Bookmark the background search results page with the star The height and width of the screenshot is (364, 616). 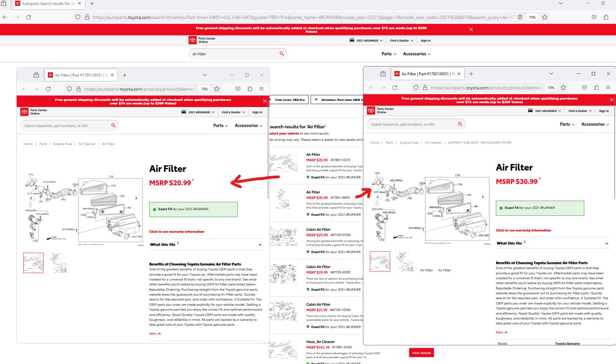[x=545, y=17]
